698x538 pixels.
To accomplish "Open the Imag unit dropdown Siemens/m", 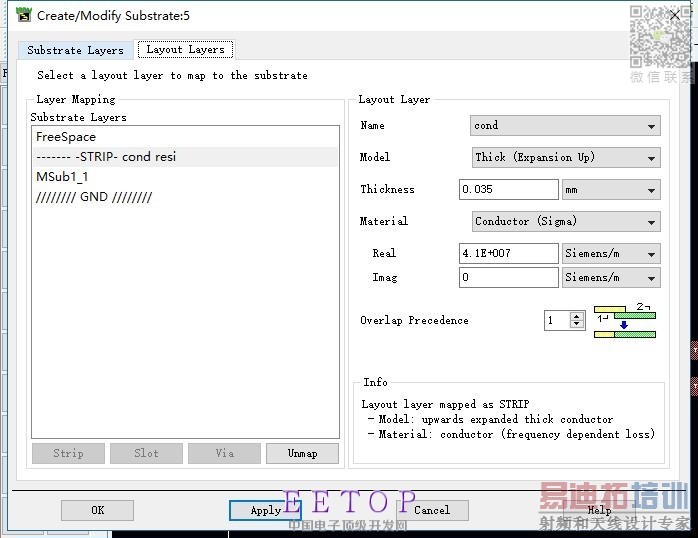I will tap(611, 278).
